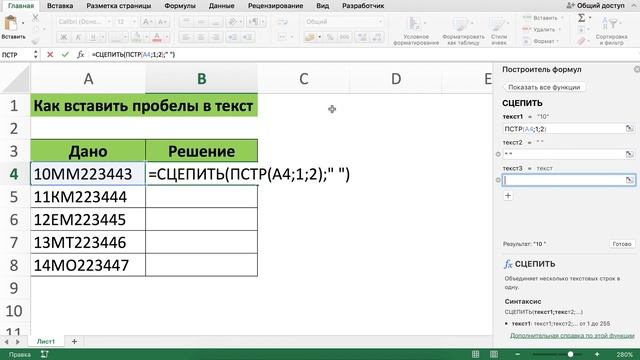Open the number format (Общий) dropdown
Screen dimensions: 640x360
[x=380, y=22]
